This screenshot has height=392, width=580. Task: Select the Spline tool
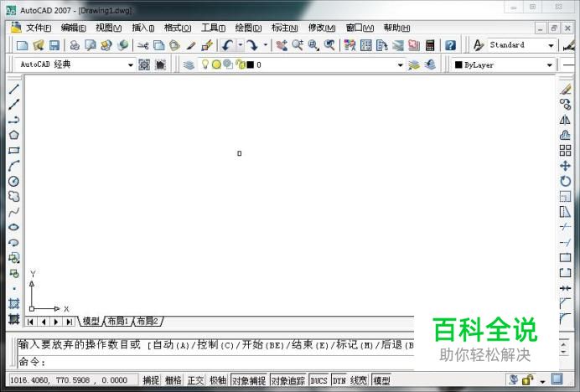point(13,212)
